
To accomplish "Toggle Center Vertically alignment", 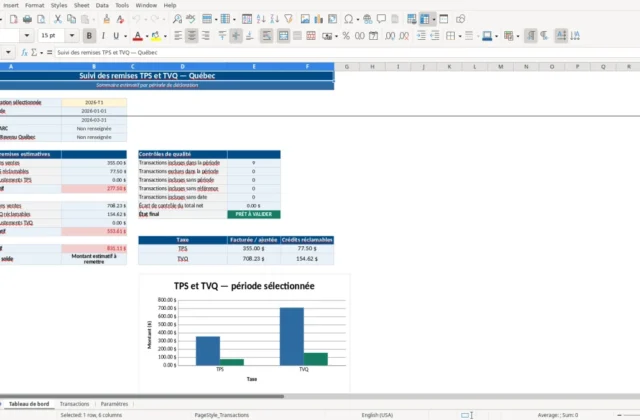I will [x=236, y=36].
